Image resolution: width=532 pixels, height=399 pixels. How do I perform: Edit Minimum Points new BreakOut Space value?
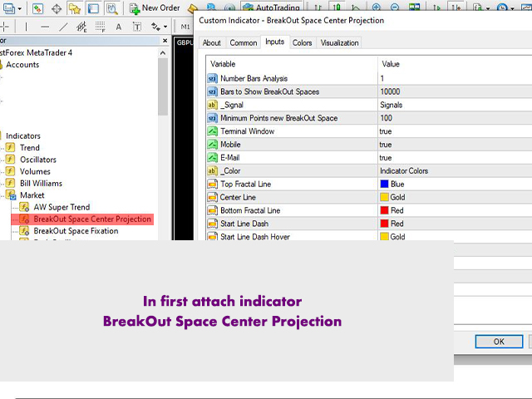[x=455, y=118]
